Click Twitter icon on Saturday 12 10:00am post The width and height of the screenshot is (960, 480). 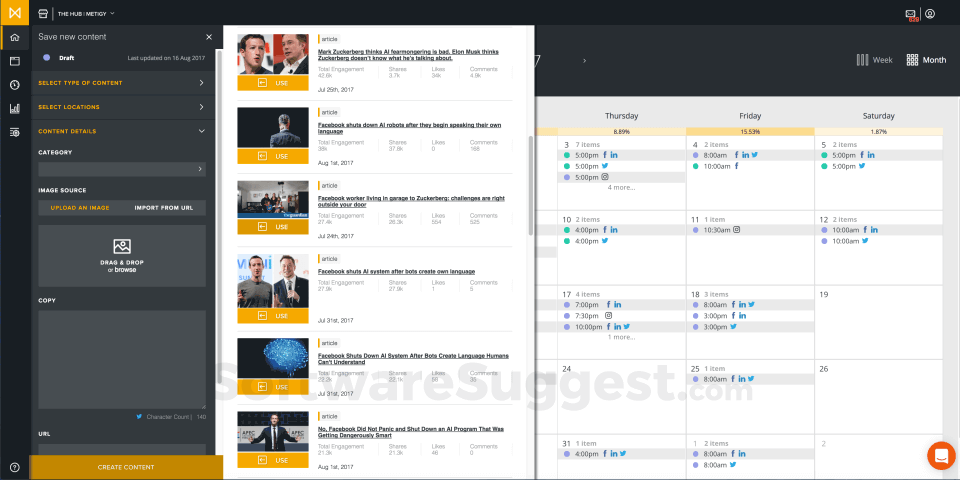tap(865, 241)
